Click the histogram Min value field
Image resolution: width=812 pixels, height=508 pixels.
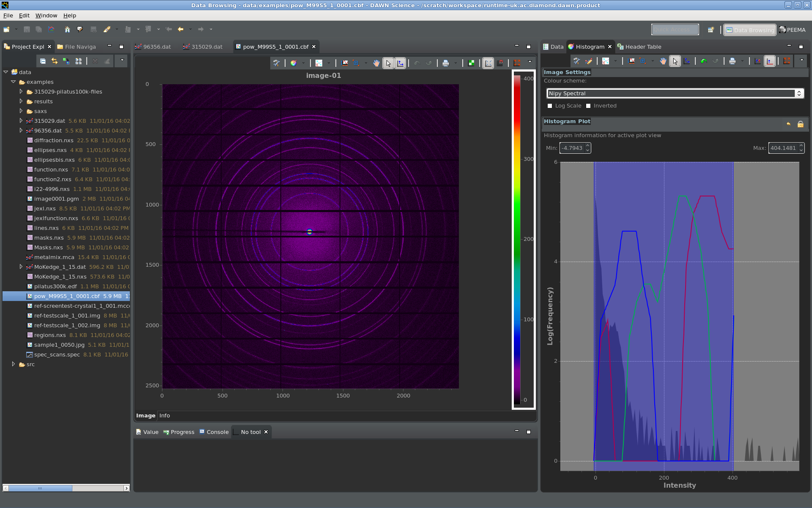click(x=572, y=148)
